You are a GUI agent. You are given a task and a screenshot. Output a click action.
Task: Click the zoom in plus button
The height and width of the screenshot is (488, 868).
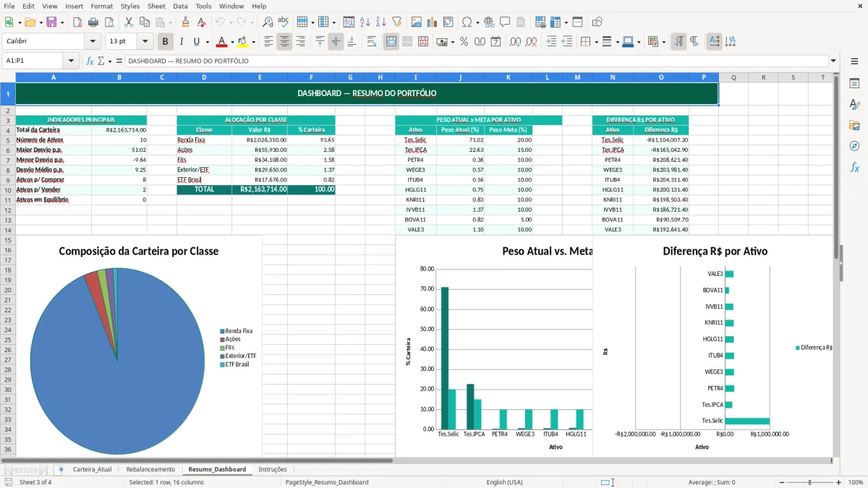839,482
